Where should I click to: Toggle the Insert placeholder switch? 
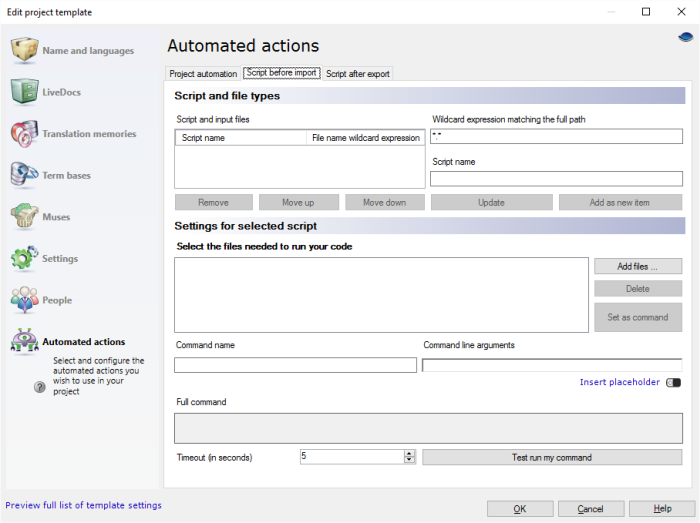[x=673, y=382]
